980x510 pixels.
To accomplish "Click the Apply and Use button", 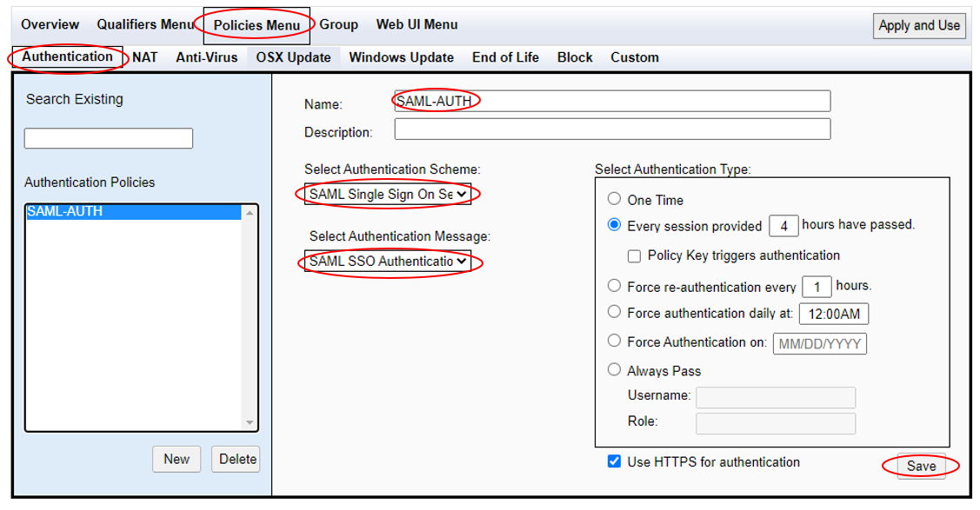I will (x=919, y=25).
